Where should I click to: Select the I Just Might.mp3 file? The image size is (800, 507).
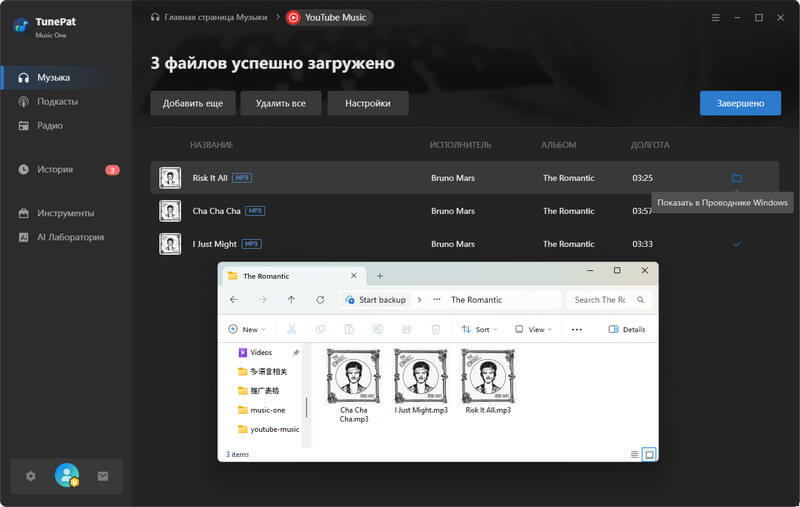[x=421, y=382]
